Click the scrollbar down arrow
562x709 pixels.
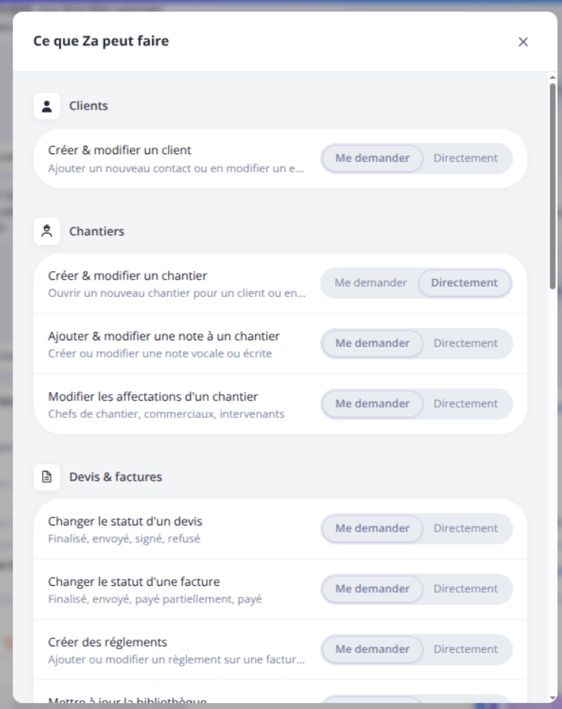coord(553,699)
